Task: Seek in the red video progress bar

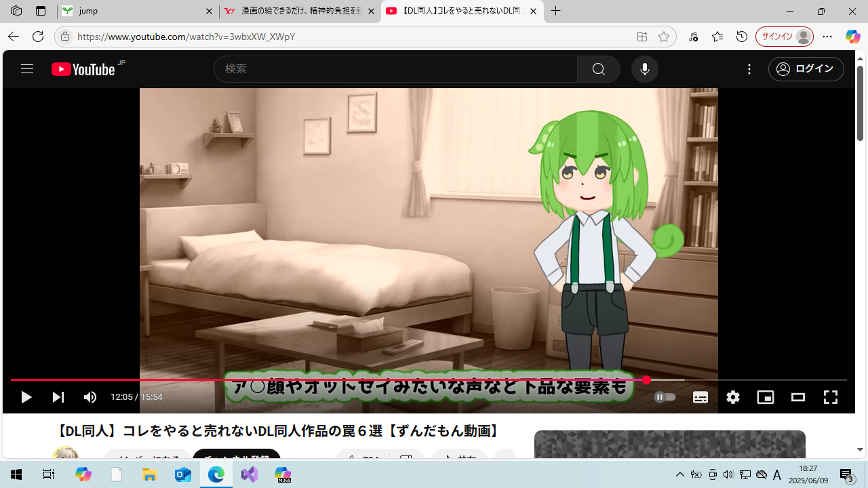Action: click(429, 380)
